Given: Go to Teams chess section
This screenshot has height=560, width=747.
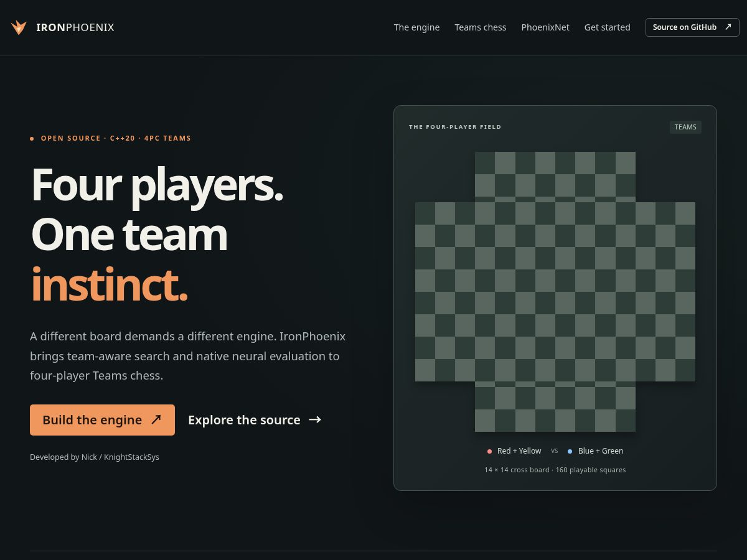Looking at the screenshot, I should coord(480,27).
